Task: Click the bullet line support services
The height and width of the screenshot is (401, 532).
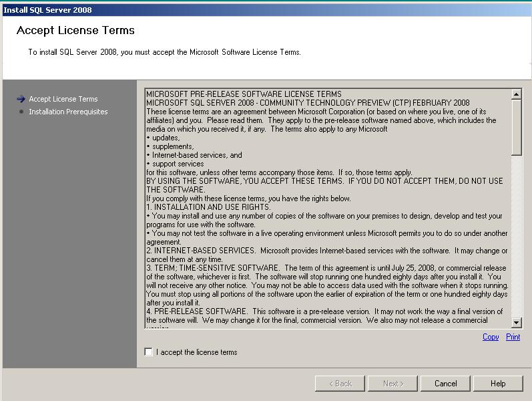Action: click(x=175, y=164)
